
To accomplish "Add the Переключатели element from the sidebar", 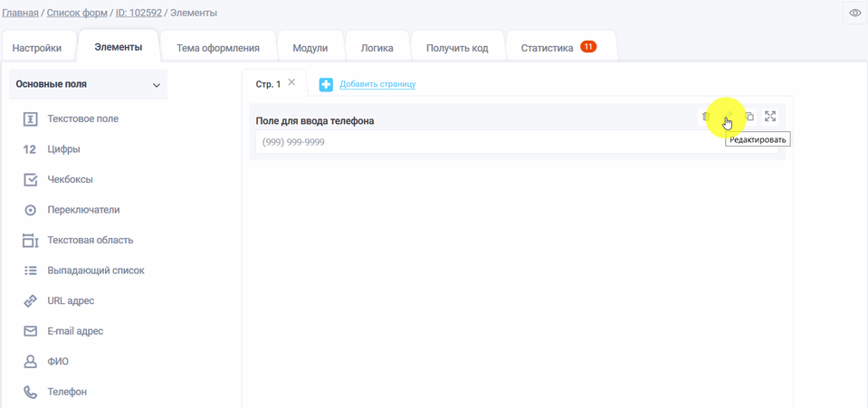I will [x=83, y=210].
